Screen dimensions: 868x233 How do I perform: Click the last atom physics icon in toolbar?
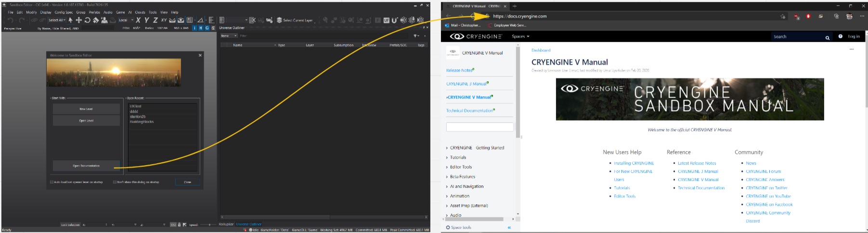click(x=421, y=20)
